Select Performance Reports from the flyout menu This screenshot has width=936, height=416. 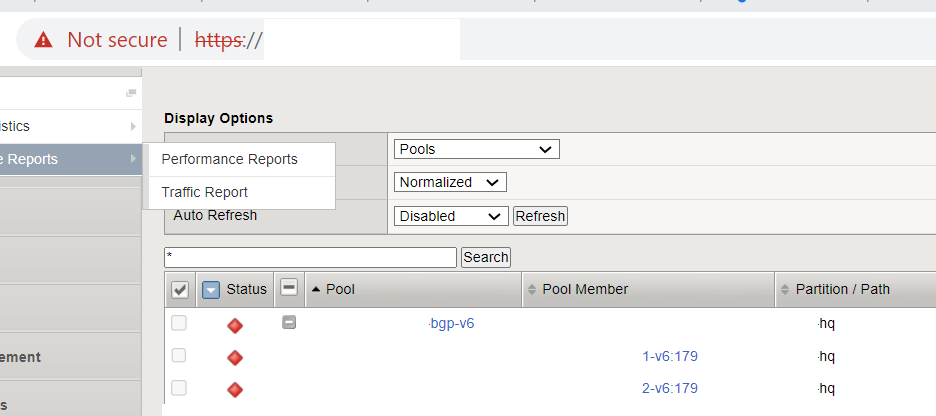point(229,159)
